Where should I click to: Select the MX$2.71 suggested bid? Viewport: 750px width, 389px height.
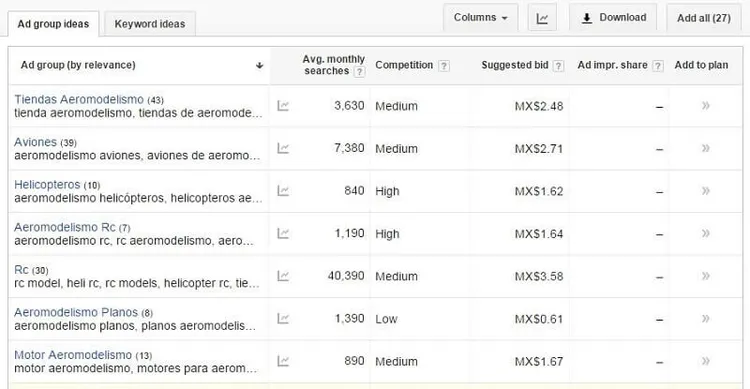coord(539,149)
